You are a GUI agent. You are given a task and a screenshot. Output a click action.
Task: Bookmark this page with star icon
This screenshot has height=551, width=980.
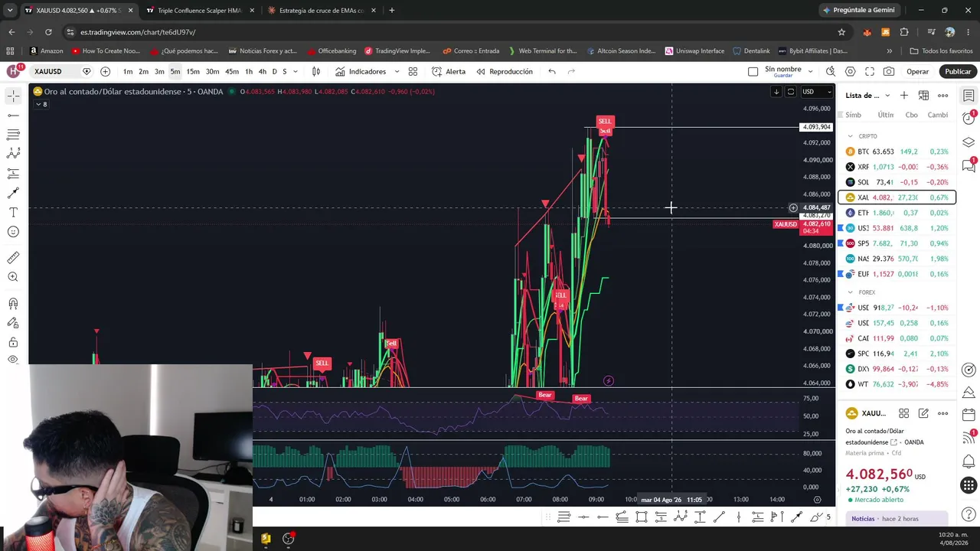(x=841, y=32)
